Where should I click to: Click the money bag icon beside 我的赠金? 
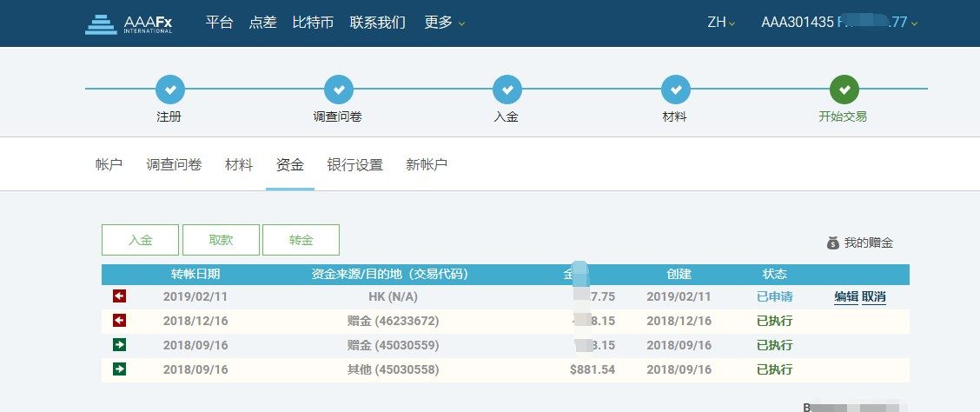pyautogui.click(x=832, y=243)
